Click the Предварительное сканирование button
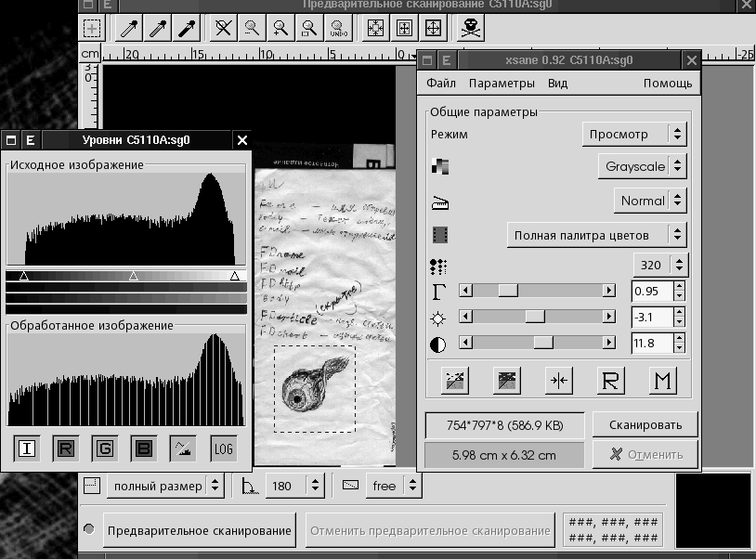Screen dimensions: 756x559 pos(200,531)
